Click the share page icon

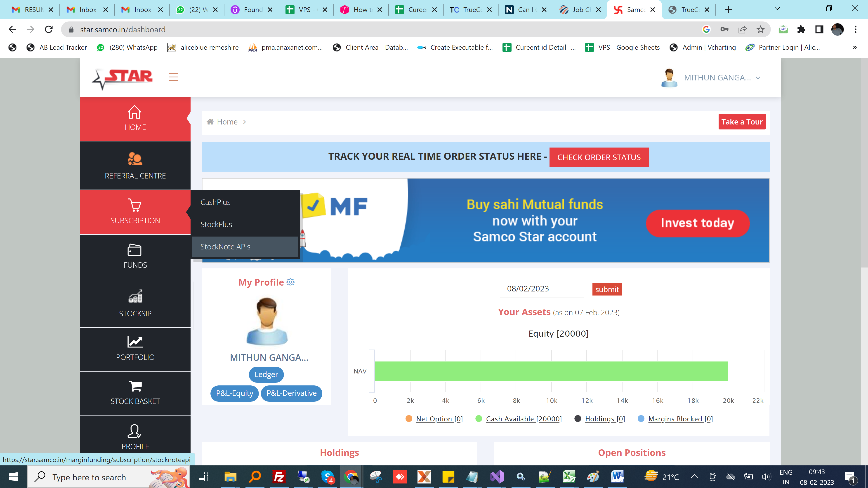(x=742, y=29)
